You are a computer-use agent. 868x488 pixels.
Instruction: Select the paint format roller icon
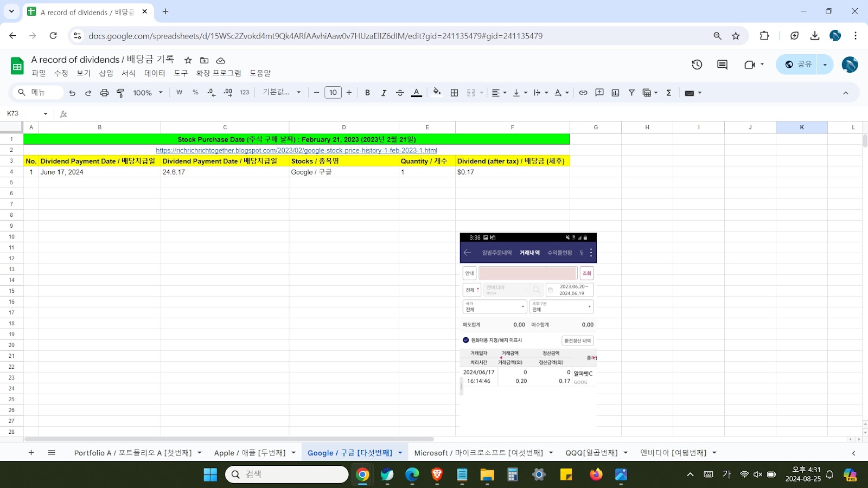pyautogui.click(x=120, y=93)
